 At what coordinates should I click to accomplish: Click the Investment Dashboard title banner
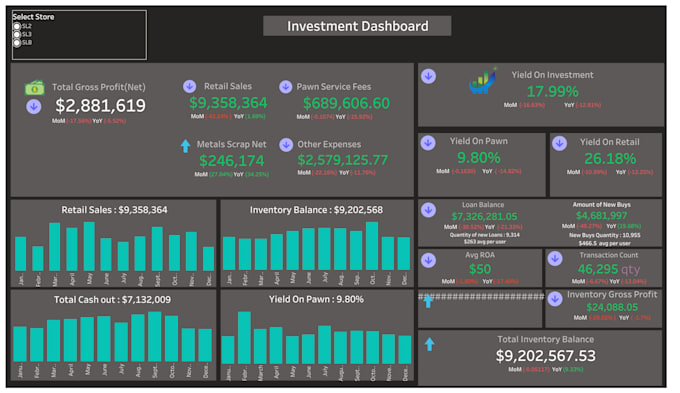point(357,26)
